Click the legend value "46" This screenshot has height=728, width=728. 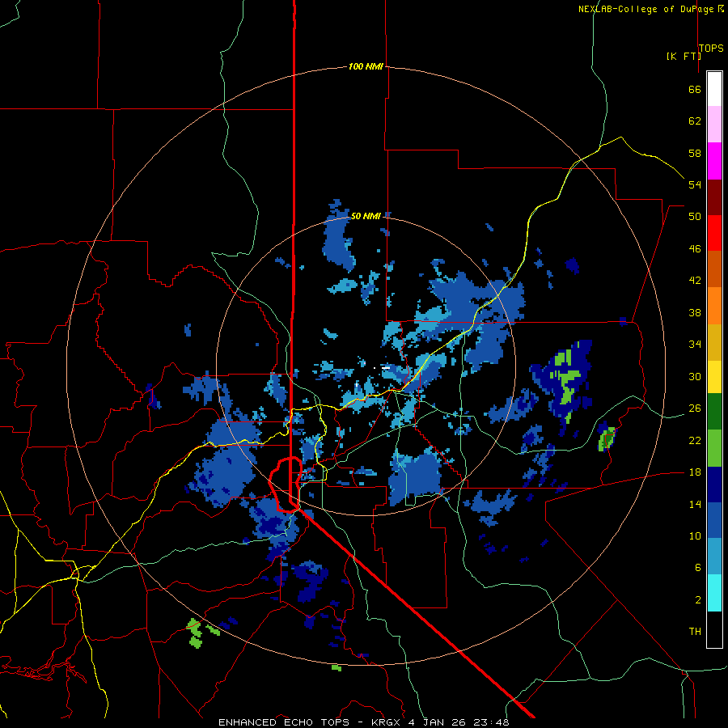pyautogui.click(x=695, y=249)
